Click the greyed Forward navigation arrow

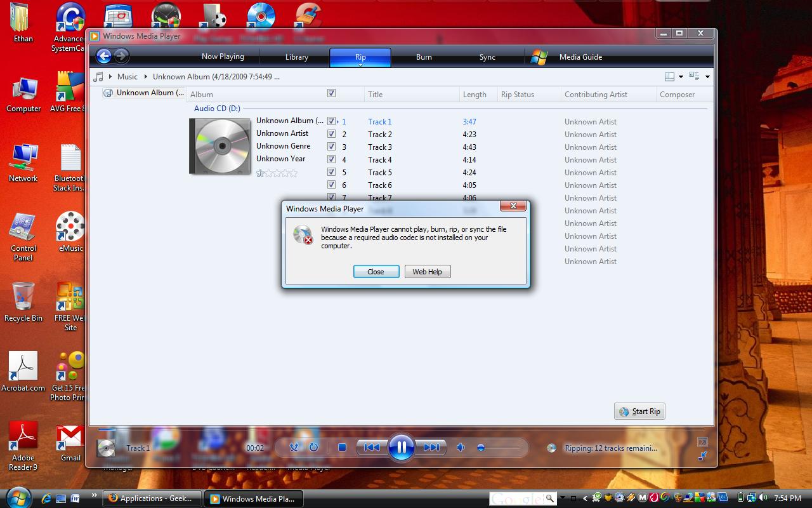tap(121, 57)
